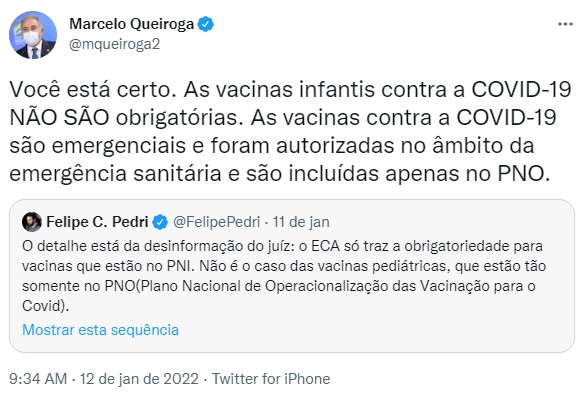
Task: Open the @FelipePedri handle
Action: tap(216, 222)
